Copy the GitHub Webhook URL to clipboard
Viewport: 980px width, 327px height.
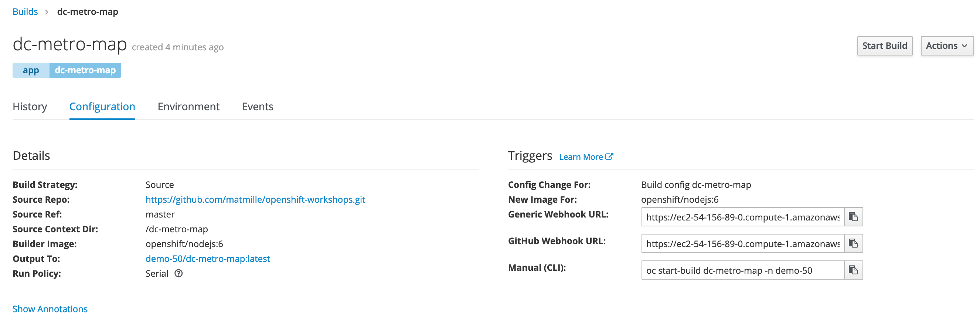(853, 244)
